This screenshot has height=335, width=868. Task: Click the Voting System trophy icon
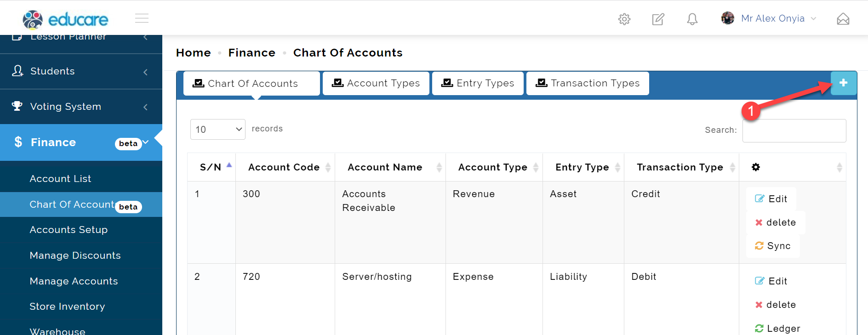click(x=17, y=106)
